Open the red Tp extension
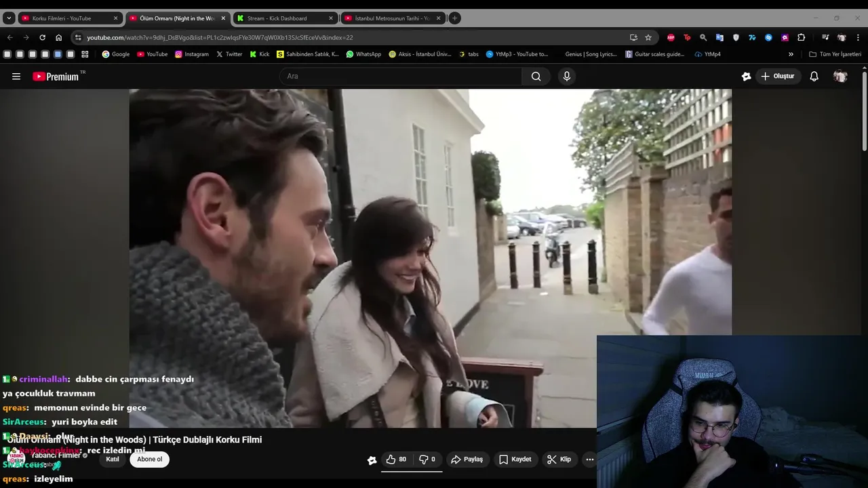The width and height of the screenshot is (868, 488). [687, 37]
